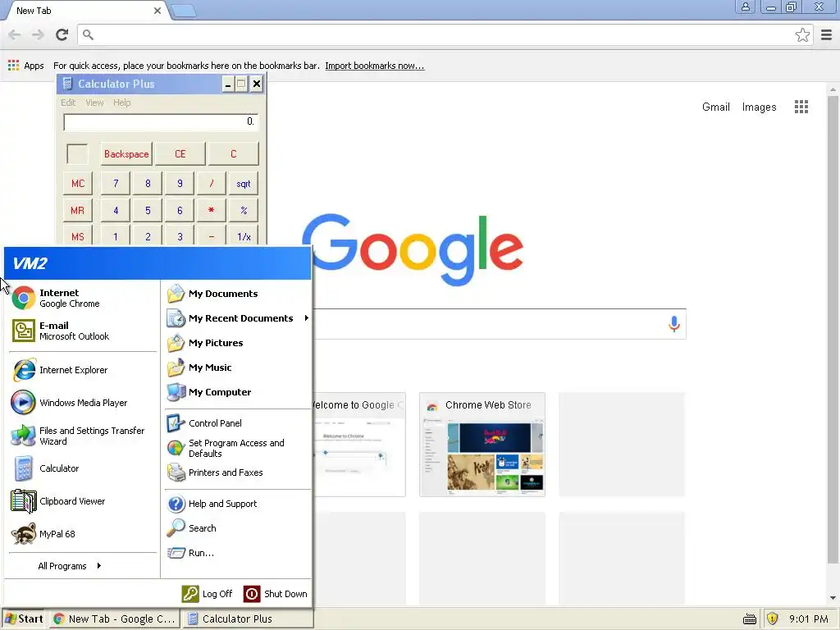Open Calculator Plus Help menu
Screen dimensions: 840x630
tap(121, 103)
